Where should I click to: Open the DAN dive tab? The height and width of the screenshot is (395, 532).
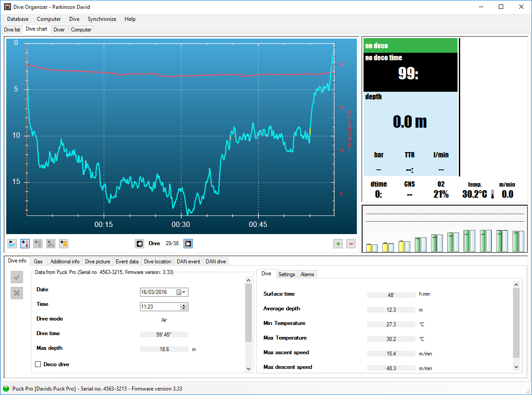tap(215, 262)
